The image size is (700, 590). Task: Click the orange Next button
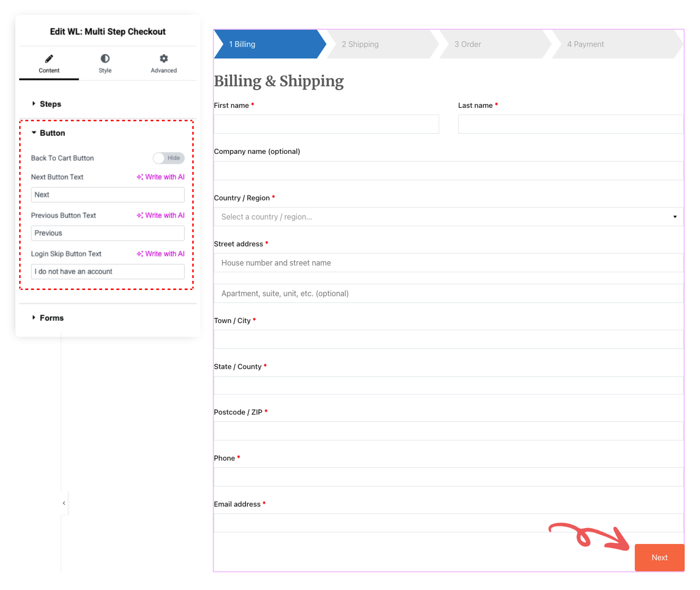click(659, 557)
